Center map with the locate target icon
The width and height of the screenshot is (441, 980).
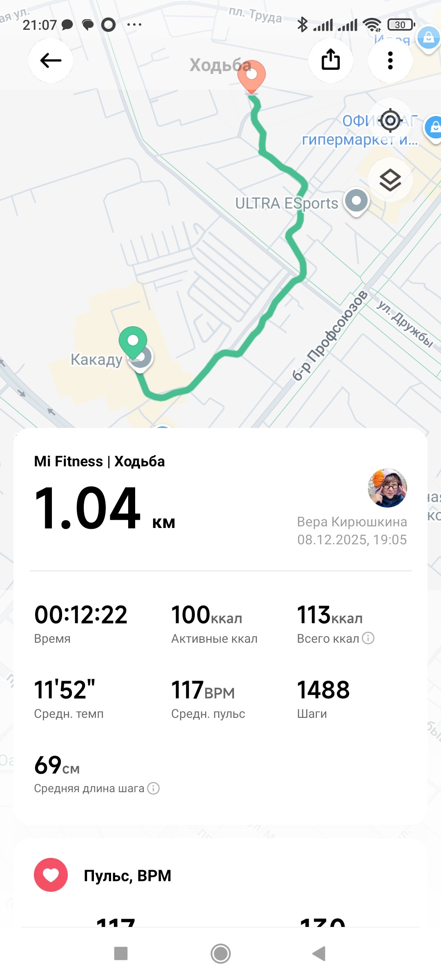pyautogui.click(x=390, y=120)
